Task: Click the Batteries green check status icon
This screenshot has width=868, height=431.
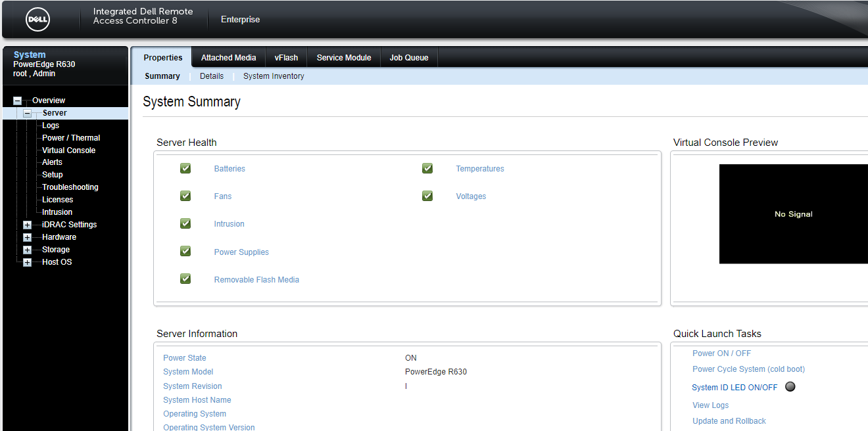Action: [x=185, y=168]
